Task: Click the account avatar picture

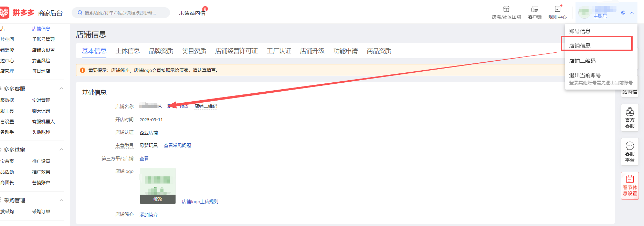Action: coord(584,13)
